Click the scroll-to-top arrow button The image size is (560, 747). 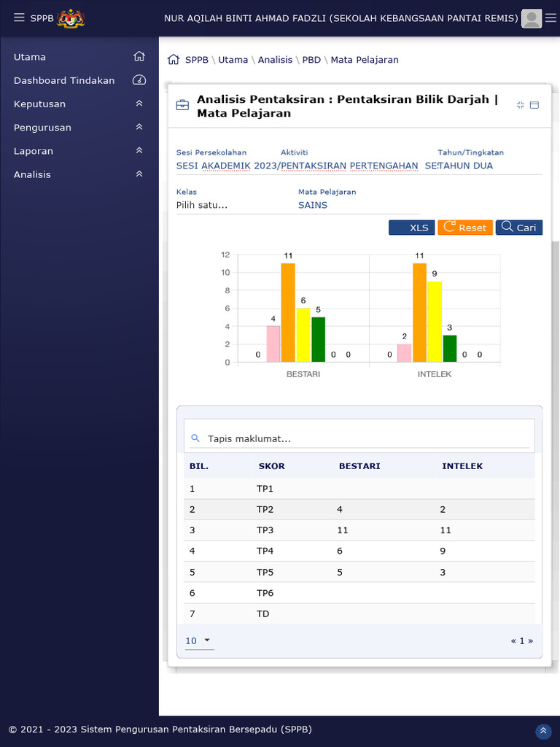pyautogui.click(x=543, y=731)
